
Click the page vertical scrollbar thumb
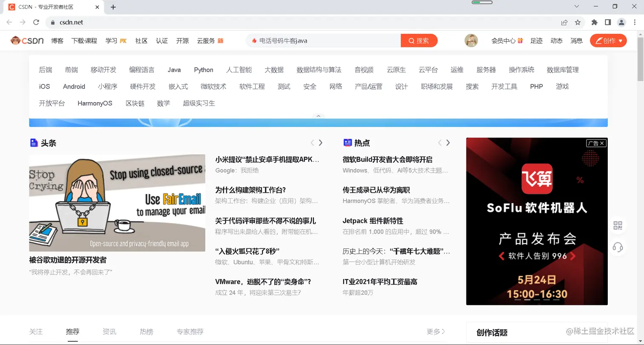[640, 59]
